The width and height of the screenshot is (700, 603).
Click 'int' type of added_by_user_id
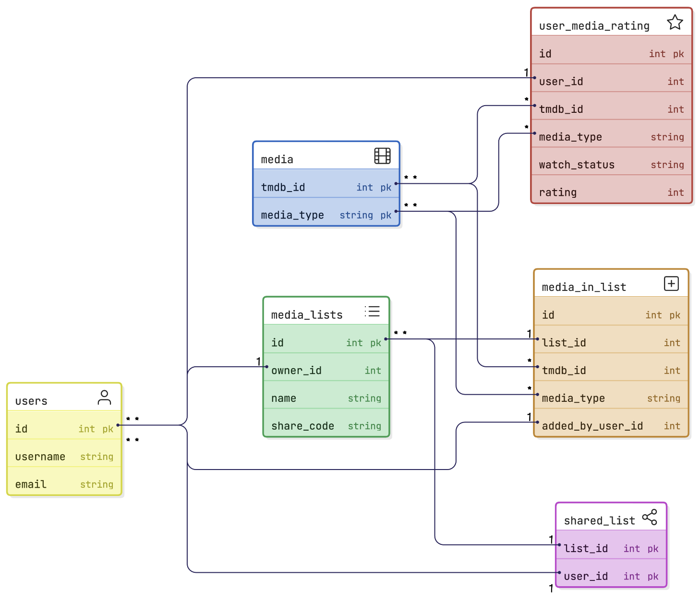point(672,426)
